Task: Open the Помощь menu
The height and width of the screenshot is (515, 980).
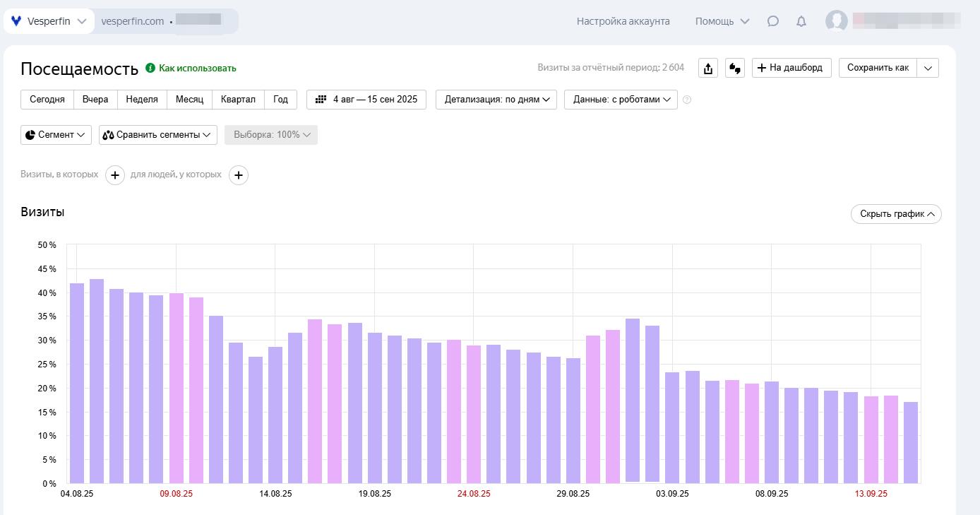Action: pyautogui.click(x=722, y=21)
